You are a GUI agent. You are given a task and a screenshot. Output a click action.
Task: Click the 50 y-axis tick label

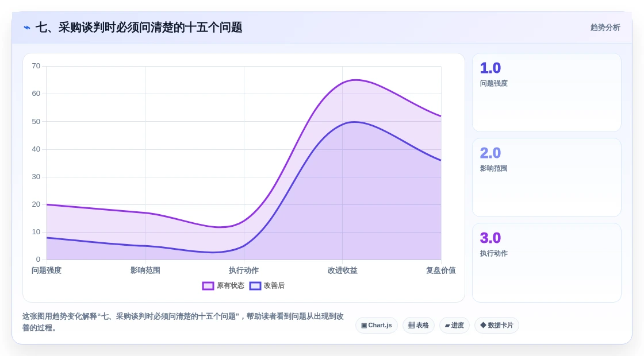coord(36,121)
